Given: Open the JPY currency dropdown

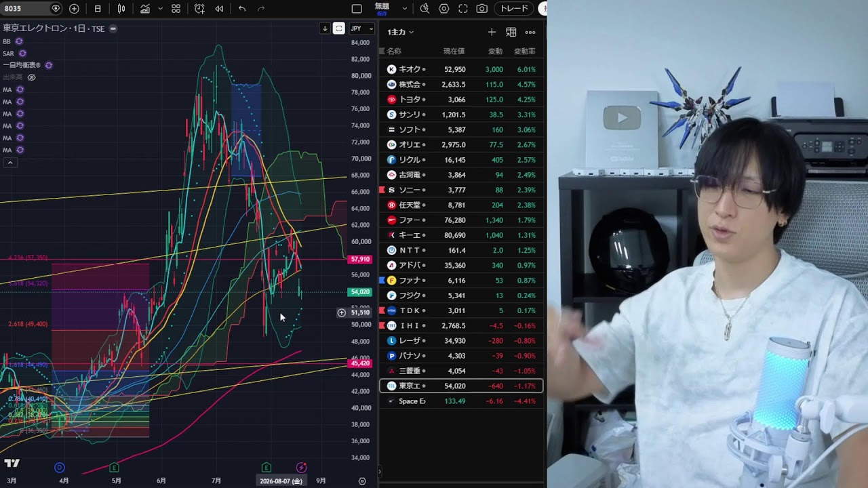Looking at the screenshot, I should 361,28.
